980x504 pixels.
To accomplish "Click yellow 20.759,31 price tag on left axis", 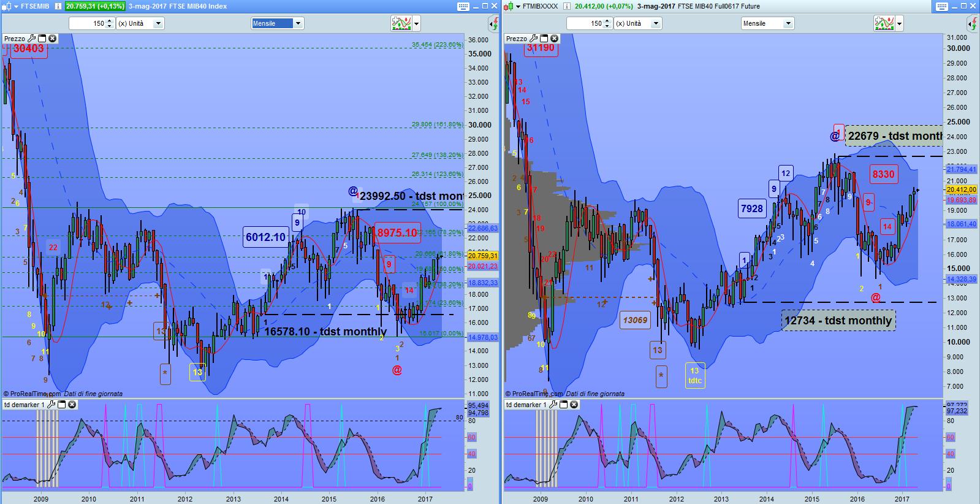I will coord(483,256).
